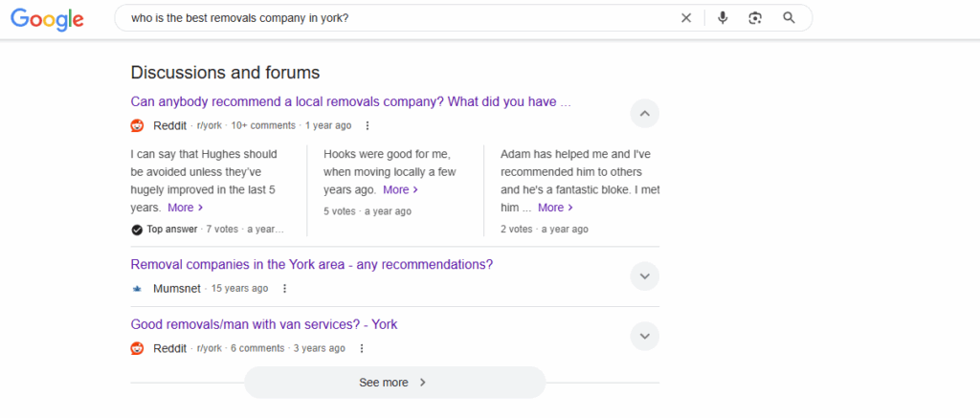Click inside the search query field
The image size is (980, 418).
click(400, 18)
